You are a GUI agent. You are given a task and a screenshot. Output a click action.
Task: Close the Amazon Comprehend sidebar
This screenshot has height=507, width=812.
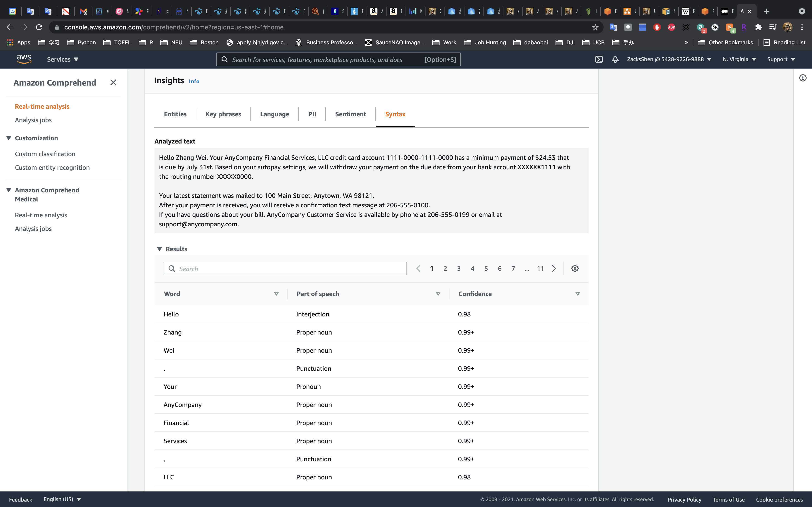[x=113, y=82]
